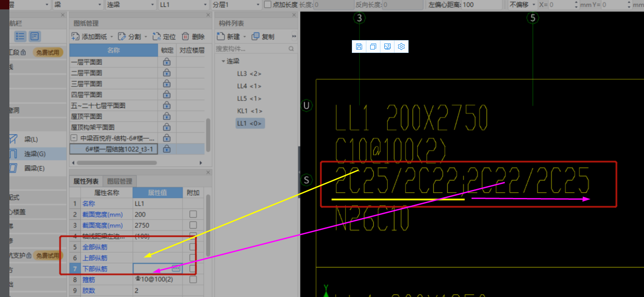
Task: Close the 图纸管理 panel
Action: [x=209, y=15]
